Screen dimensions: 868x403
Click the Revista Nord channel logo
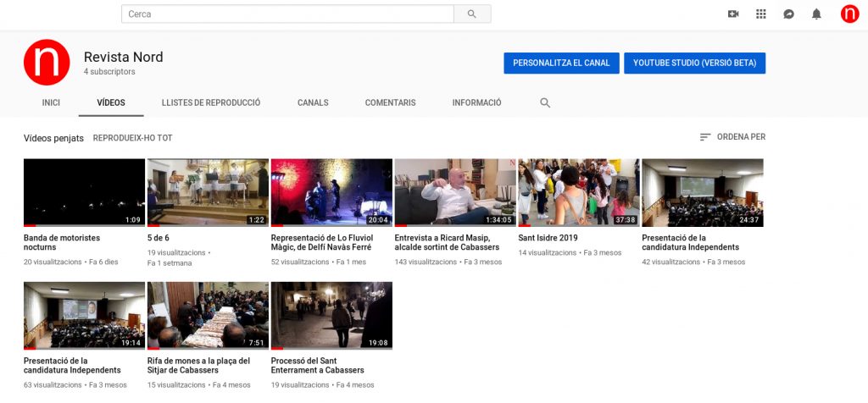click(x=47, y=63)
